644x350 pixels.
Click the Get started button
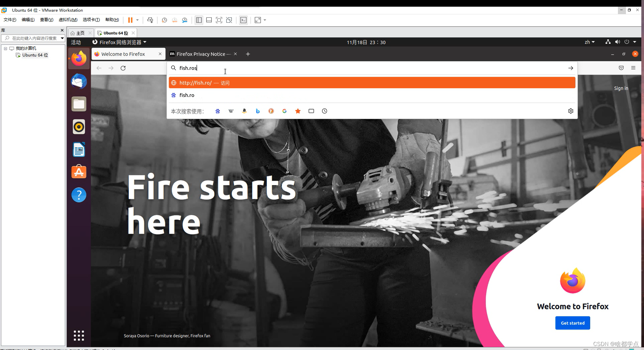[573, 323]
